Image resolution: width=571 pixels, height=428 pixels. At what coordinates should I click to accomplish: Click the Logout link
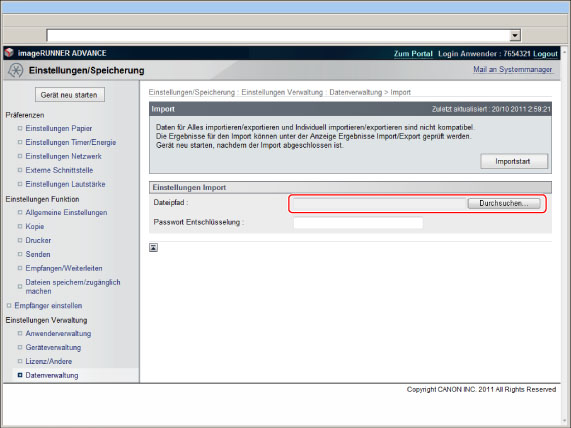(545, 54)
